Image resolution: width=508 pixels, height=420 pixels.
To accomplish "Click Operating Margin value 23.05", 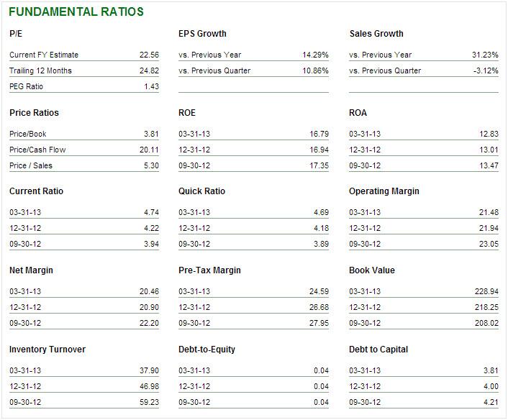I will [x=489, y=244].
